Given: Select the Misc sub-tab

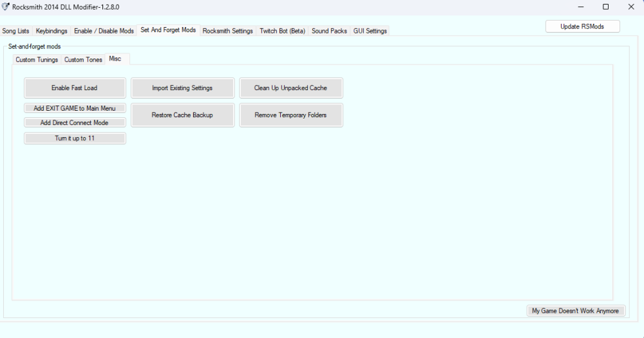Looking at the screenshot, I should (x=117, y=59).
